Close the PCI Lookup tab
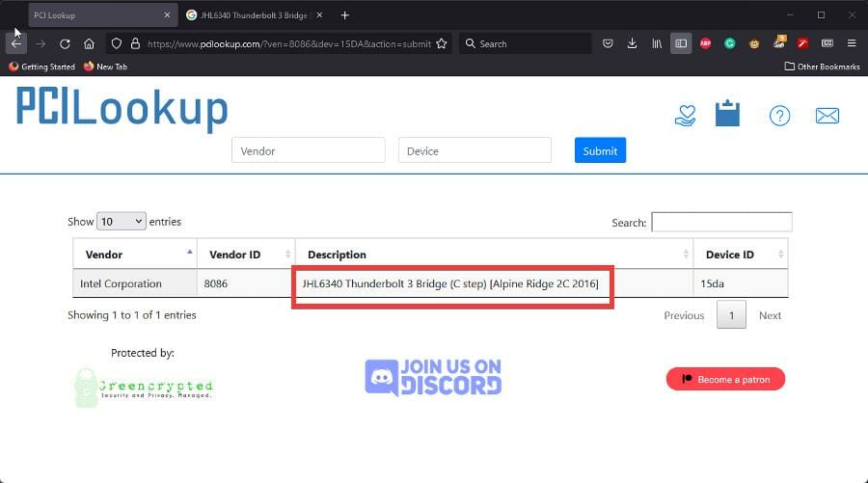This screenshot has width=868, height=483. [167, 14]
